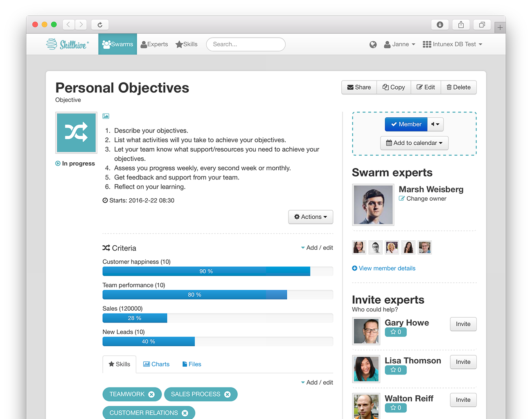Switch to the Charts tab
Image resolution: width=532 pixels, height=419 pixels.
coord(156,364)
